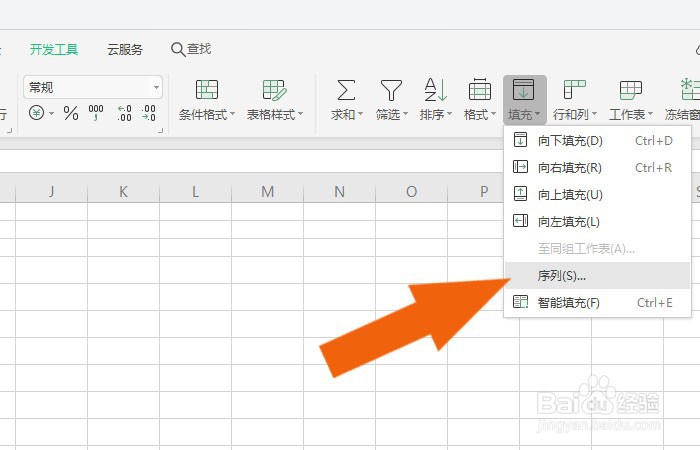
Task: Open the 开发工具 ribbon tab
Action: click(x=54, y=49)
